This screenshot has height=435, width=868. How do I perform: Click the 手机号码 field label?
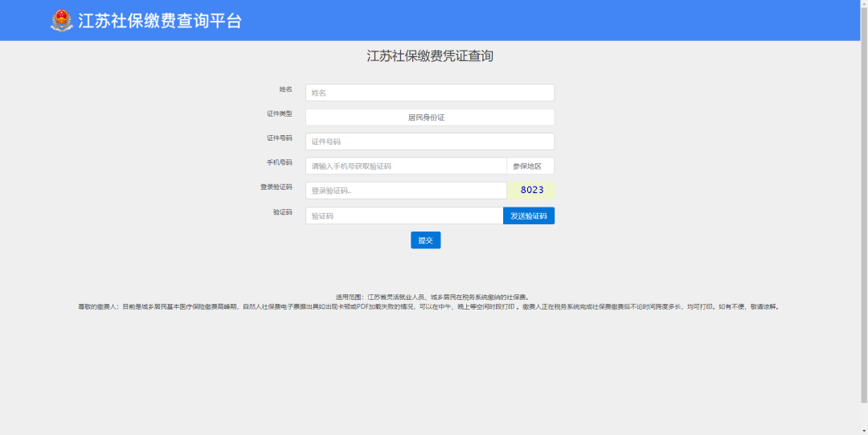[280, 162]
